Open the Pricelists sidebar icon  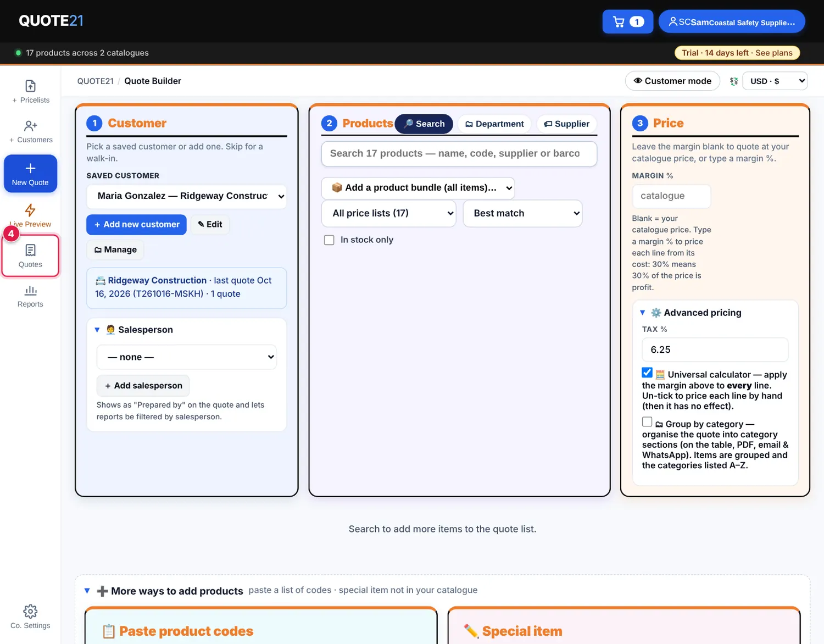click(30, 92)
